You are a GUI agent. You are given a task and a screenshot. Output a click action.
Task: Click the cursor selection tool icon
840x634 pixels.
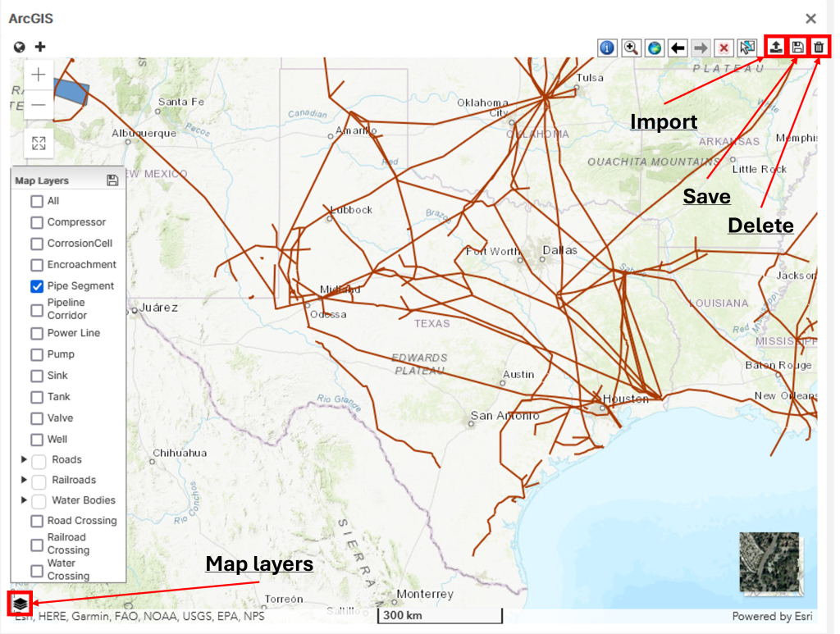tap(746, 48)
